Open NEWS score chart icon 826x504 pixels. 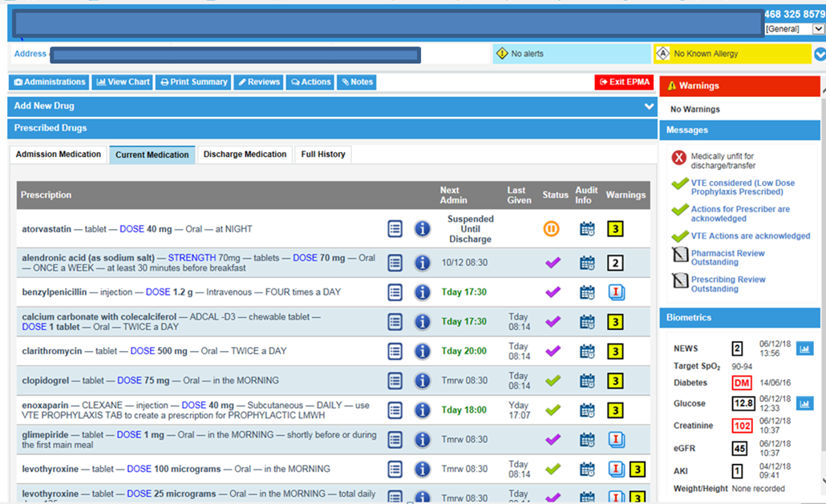(x=804, y=349)
